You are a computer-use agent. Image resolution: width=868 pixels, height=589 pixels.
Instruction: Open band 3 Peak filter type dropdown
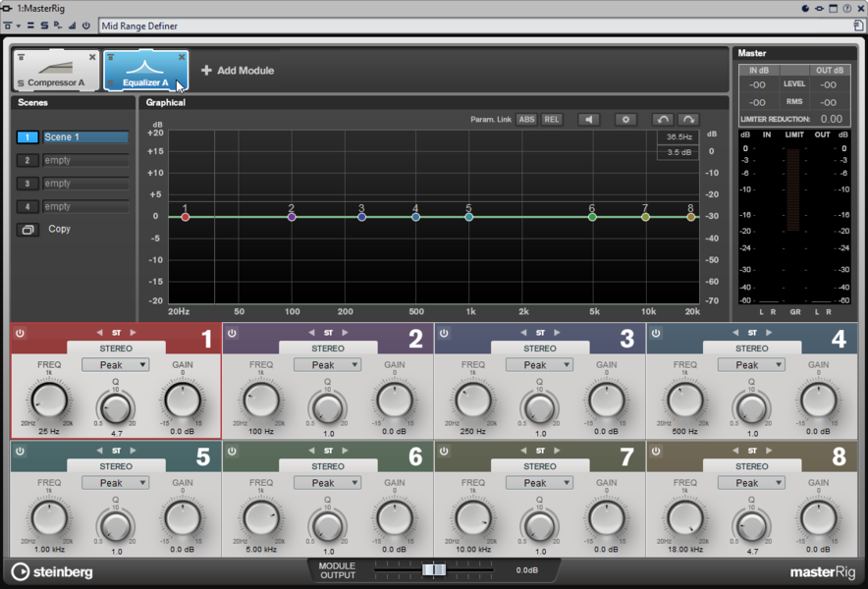coord(539,365)
